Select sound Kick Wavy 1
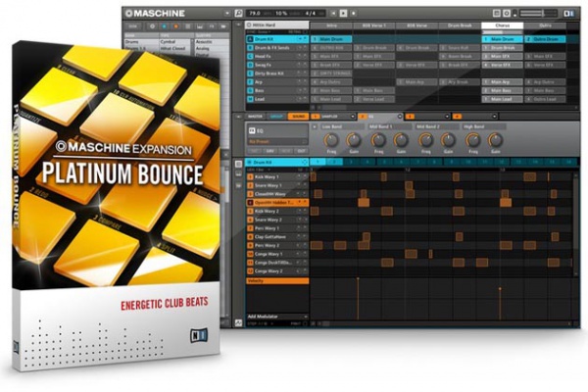 point(276,176)
